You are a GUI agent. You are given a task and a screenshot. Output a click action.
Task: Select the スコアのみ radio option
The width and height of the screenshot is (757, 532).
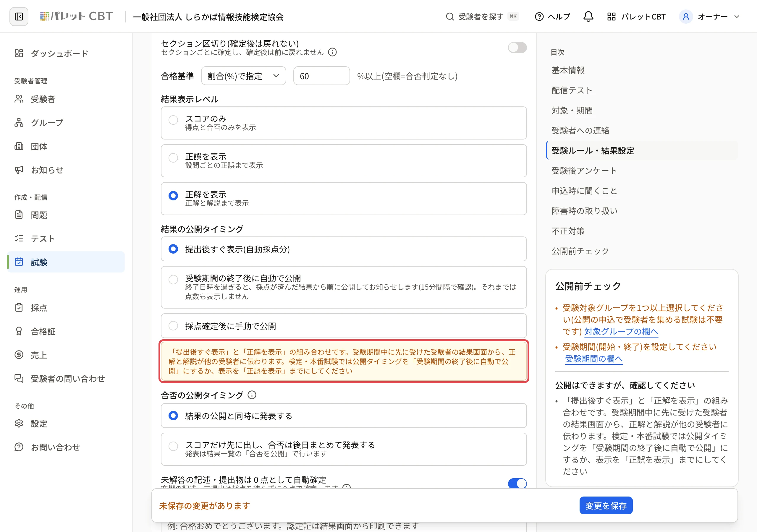pyautogui.click(x=173, y=120)
